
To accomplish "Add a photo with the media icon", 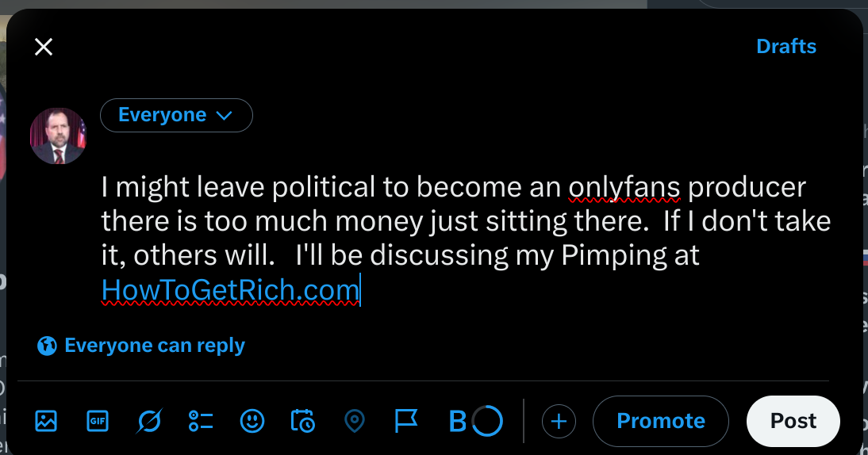I will point(46,421).
